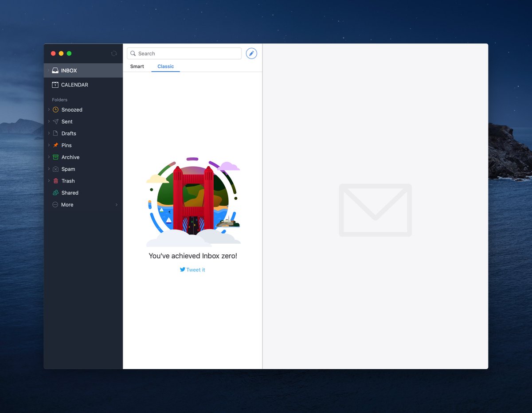Expand the Pins folder arrow
The image size is (532, 413).
click(49, 145)
